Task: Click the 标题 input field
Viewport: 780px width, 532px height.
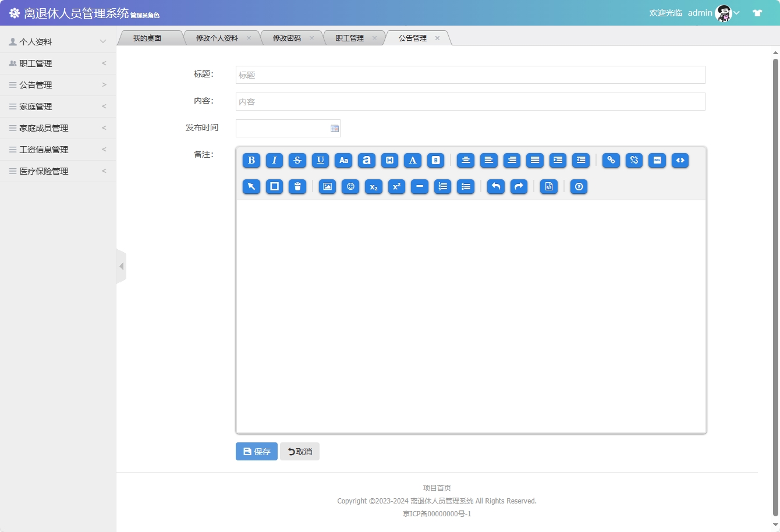Action: pyautogui.click(x=469, y=75)
